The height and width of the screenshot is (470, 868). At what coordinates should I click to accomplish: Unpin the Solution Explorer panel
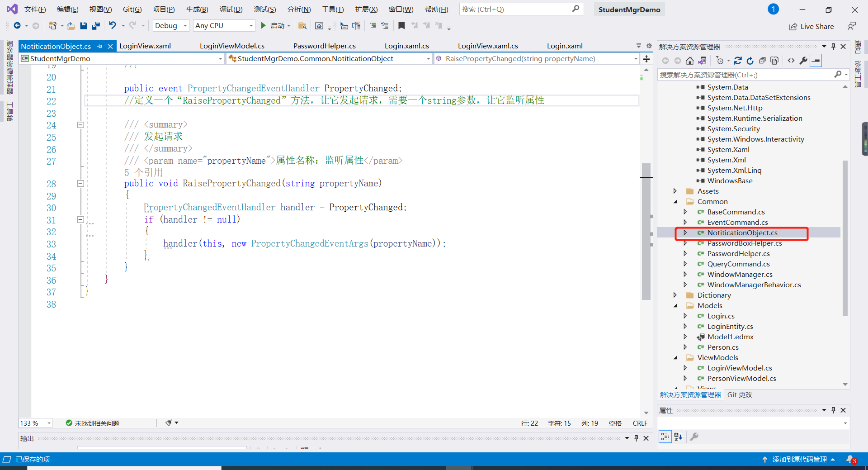pyautogui.click(x=833, y=46)
